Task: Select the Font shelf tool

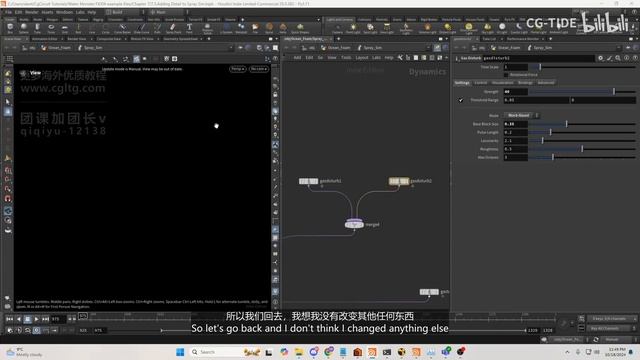Action: pyautogui.click(x=189, y=28)
